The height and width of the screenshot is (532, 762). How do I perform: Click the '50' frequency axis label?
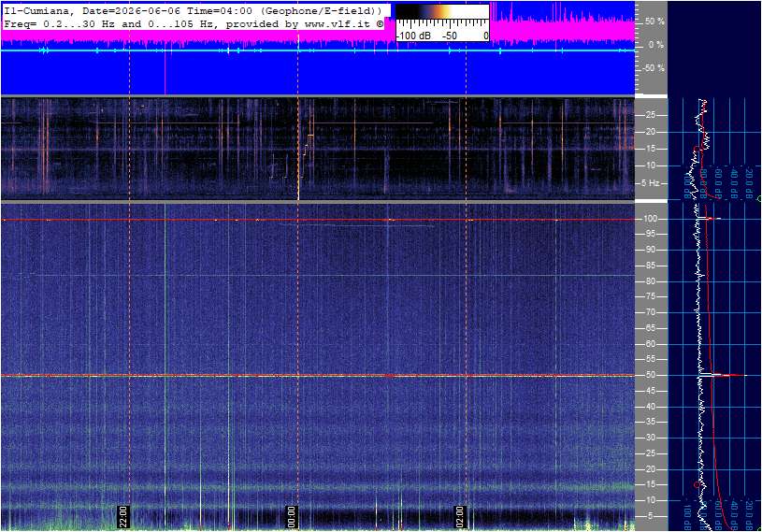click(x=650, y=375)
